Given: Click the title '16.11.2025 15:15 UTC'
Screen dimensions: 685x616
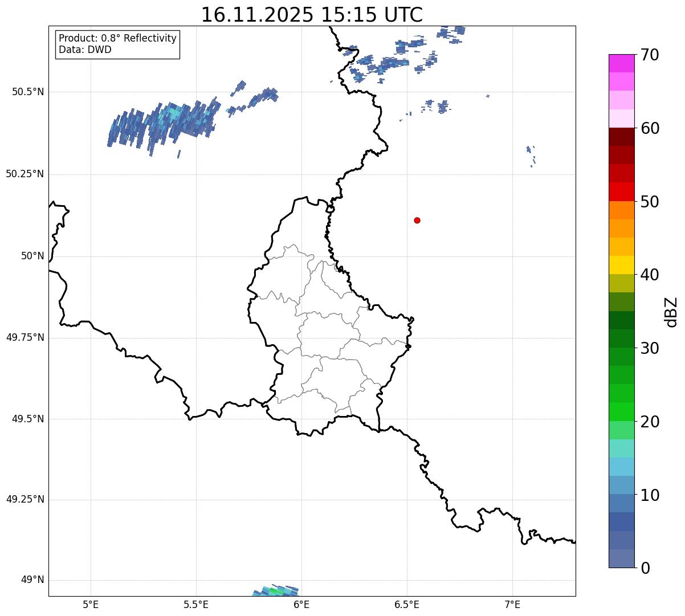Looking at the screenshot, I should 312,15.
